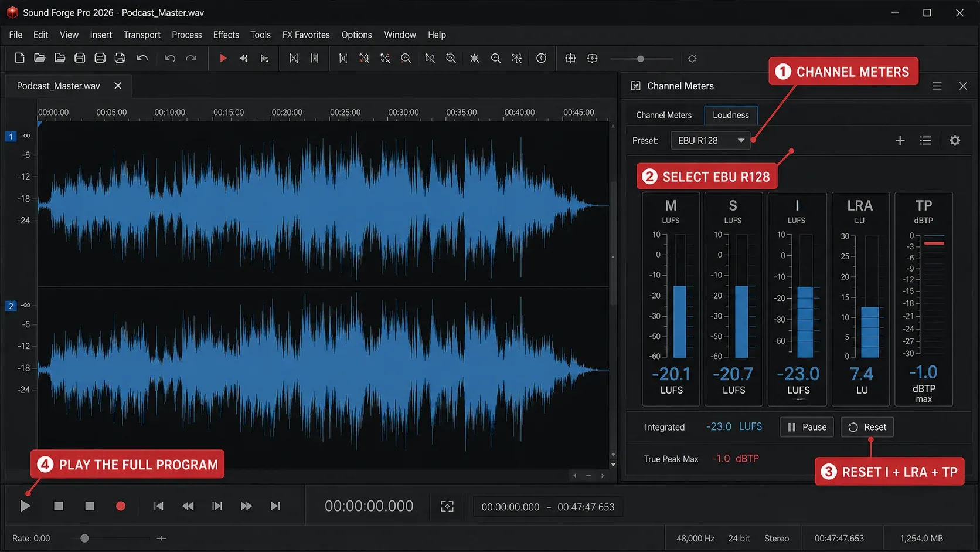
Task: Click the selection focus frame icon beside timecode
Action: pyautogui.click(x=447, y=506)
